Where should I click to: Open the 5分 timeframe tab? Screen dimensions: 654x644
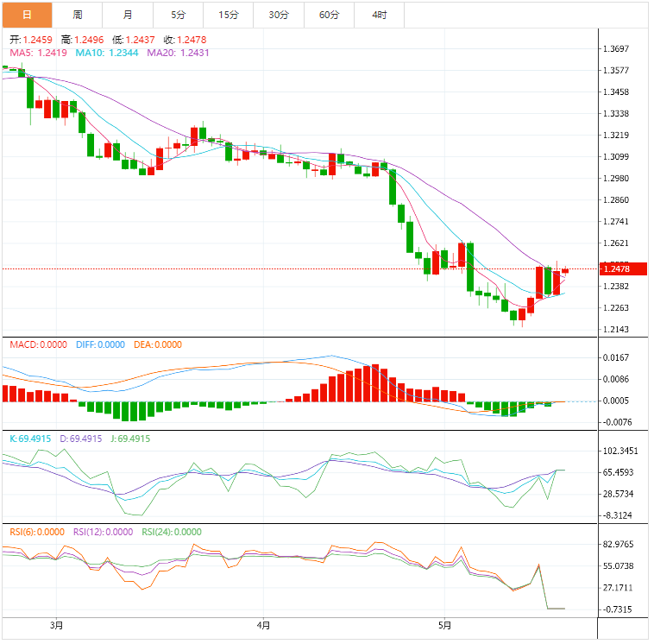178,15
